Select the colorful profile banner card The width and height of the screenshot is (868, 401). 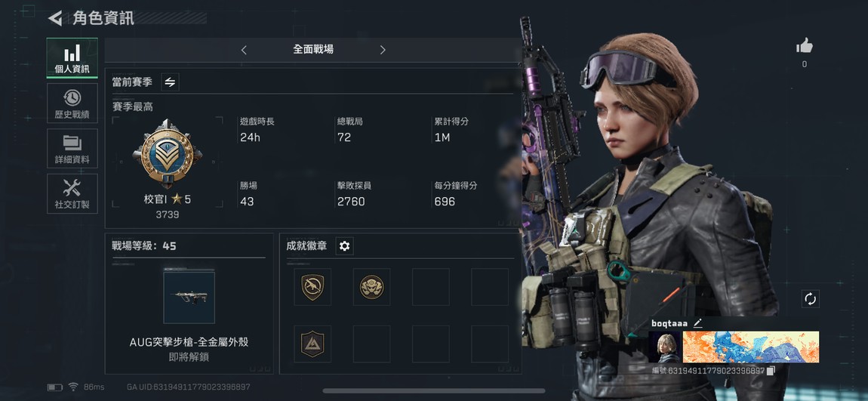[x=751, y=347]
